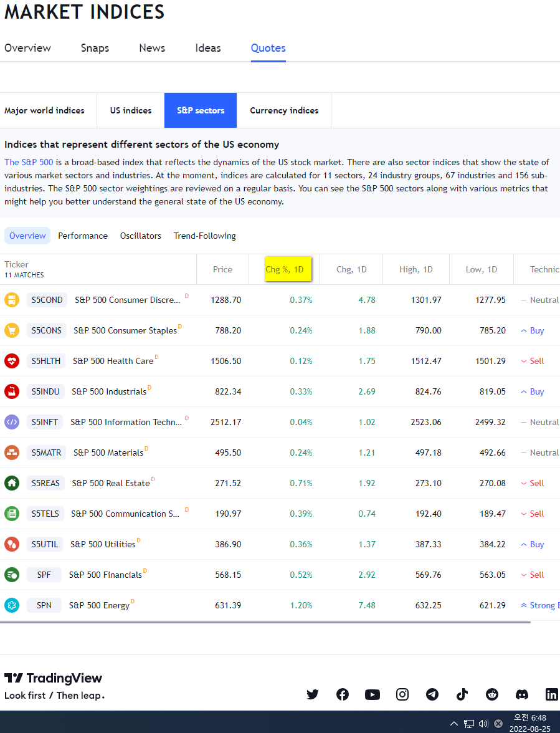Sort by the Chg %, 1D column
This screenshot has height=733, width=560.
(x=285, y=269)
